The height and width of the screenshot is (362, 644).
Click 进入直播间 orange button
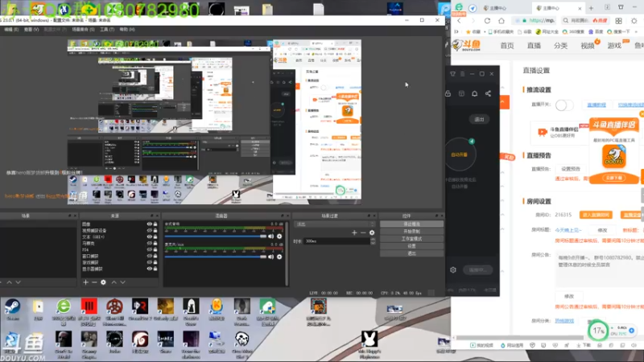coord(596,215)
